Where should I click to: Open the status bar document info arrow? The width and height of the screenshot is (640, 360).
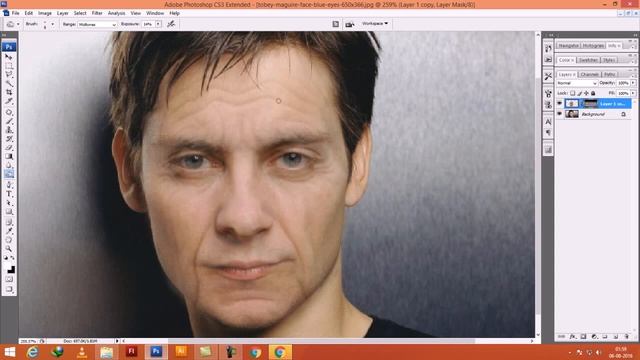(x=117, y=341)
